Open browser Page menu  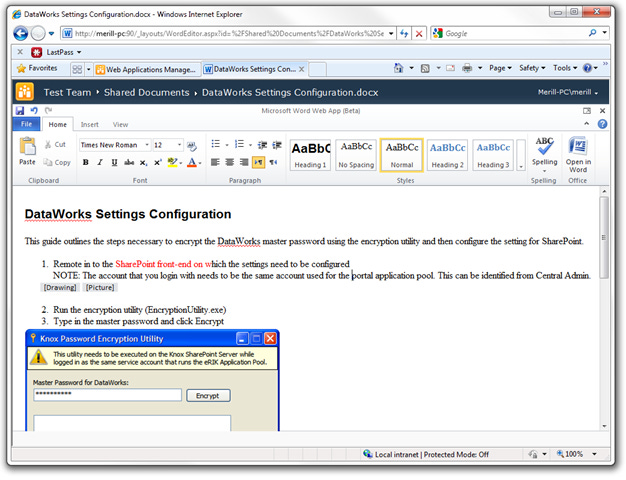500,68
